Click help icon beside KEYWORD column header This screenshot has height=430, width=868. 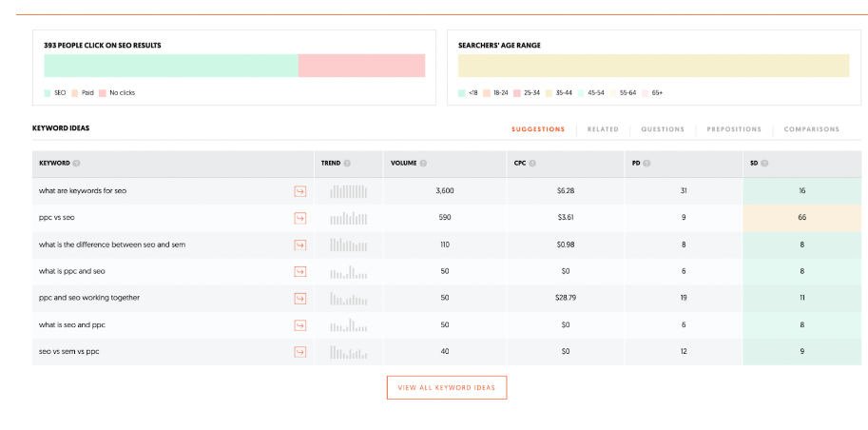pos(76,164)
